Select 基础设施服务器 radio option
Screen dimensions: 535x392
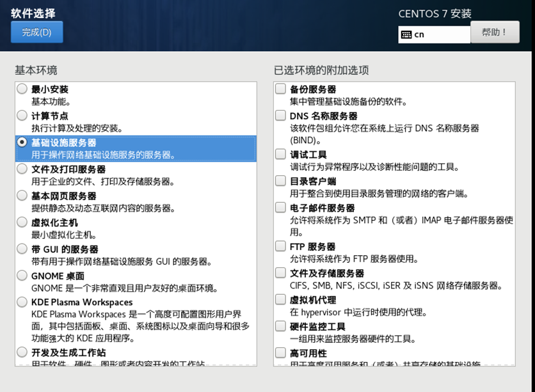[22, 142]
